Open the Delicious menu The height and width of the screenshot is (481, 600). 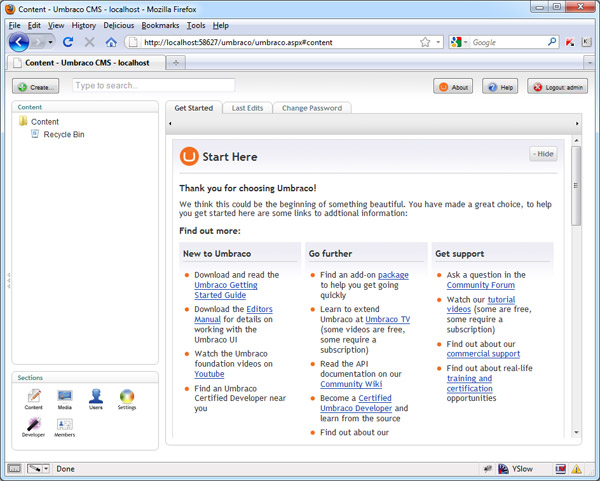[119, 25]
